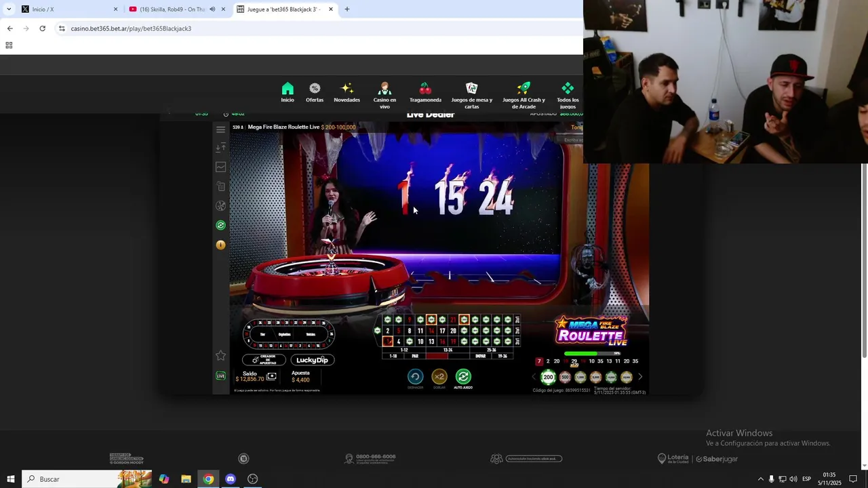Open a new Chrome tab
The height and width of the screenshot is (488, 868).
347,9
